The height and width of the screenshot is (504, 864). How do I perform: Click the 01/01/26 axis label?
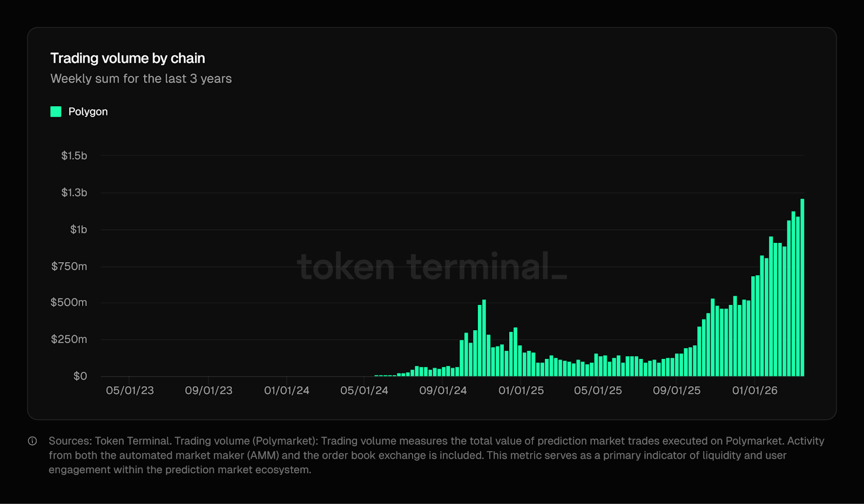(x=756, y=390)
